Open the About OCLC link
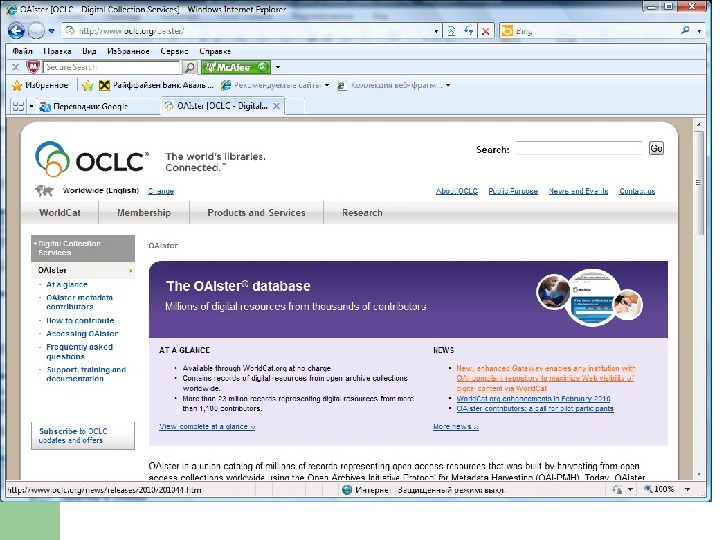Screen dimensions: 720x540 tap(457, 191)
